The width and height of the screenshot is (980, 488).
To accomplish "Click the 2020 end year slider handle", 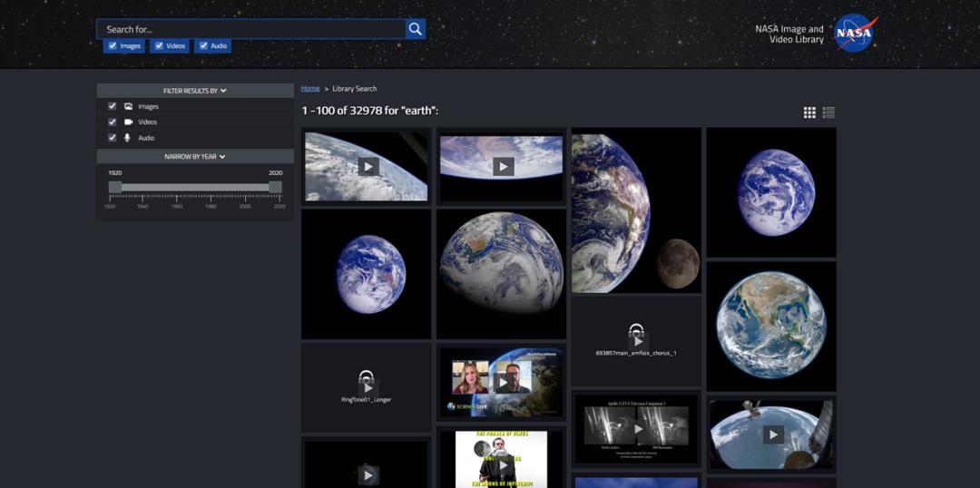I will tap(275, 187).
